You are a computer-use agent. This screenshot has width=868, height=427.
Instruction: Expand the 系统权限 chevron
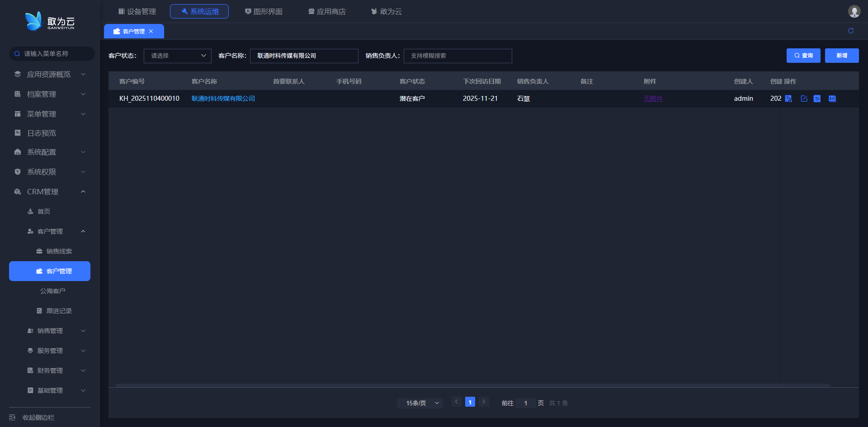click(x=83, y=172)
